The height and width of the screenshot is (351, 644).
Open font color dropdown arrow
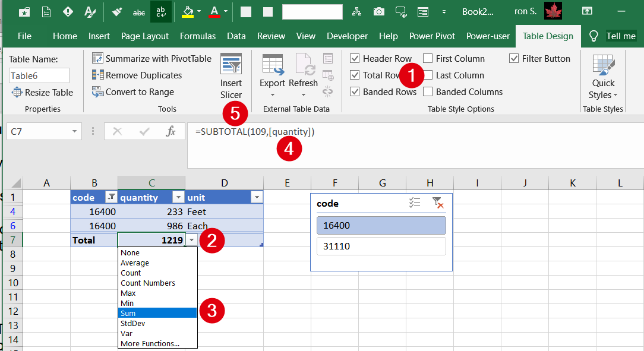coord(226,11)
